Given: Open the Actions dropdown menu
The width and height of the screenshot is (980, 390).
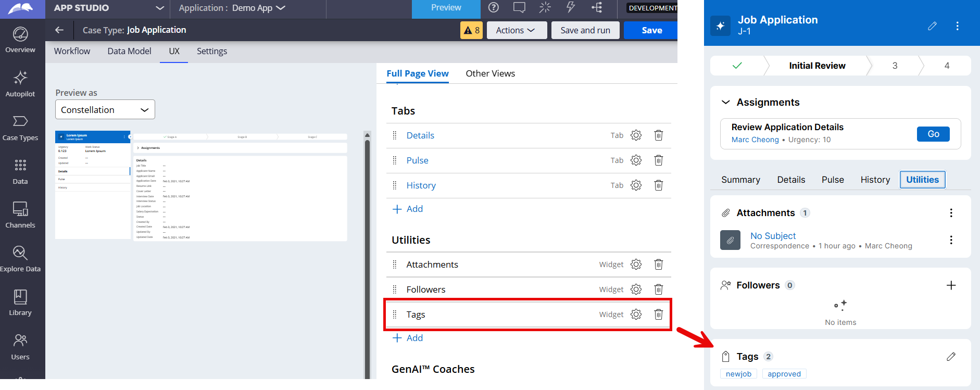Looking at the screenshot, I should 517,30.
